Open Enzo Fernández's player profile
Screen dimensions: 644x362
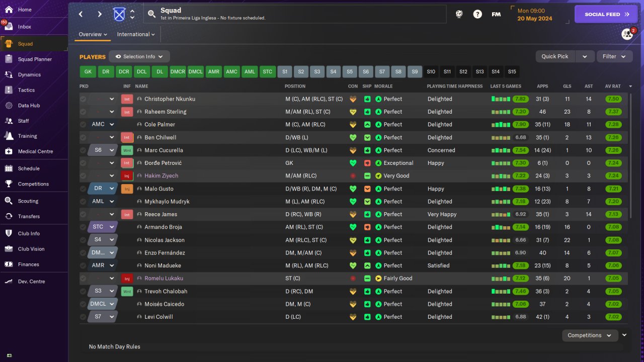[x=165, y=253]
